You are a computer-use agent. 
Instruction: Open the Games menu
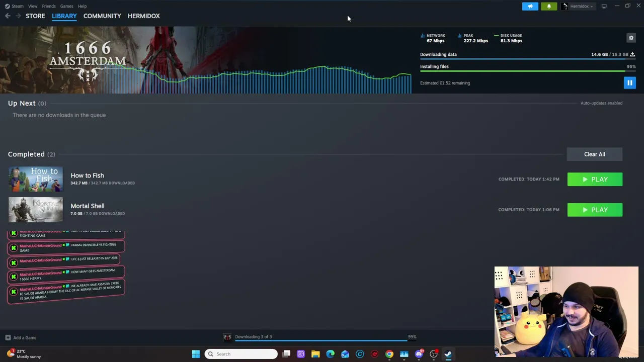66,6
